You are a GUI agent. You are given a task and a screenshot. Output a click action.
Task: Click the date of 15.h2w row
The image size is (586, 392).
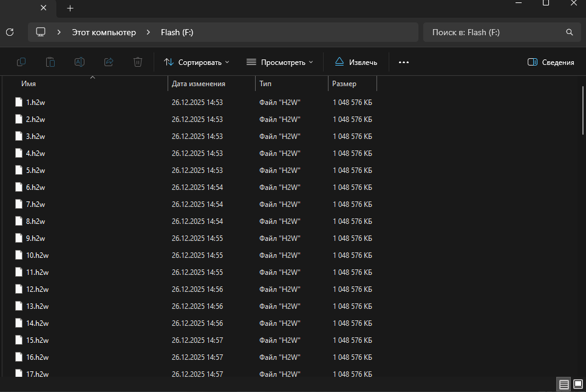click(197, 340)
